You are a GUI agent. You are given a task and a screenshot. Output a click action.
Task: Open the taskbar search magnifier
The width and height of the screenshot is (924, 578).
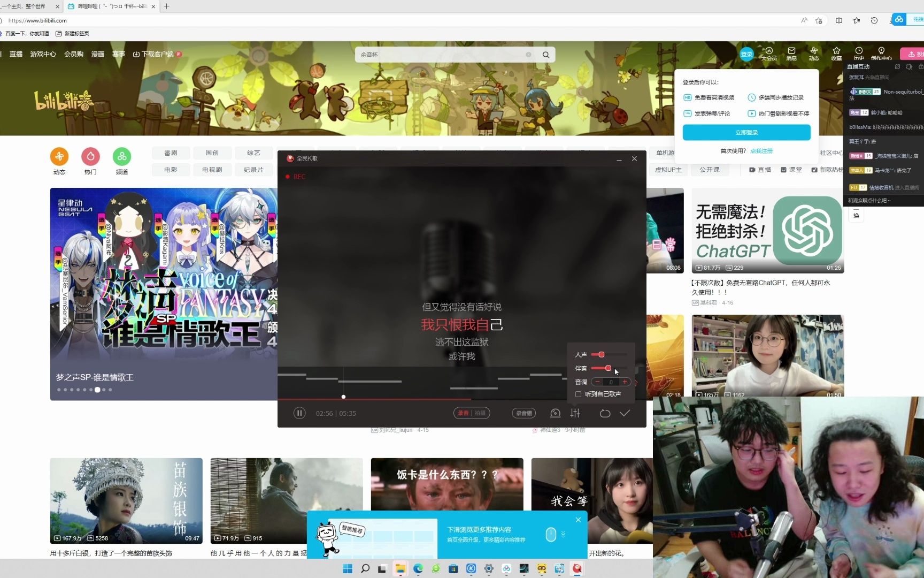click(365, 568)
